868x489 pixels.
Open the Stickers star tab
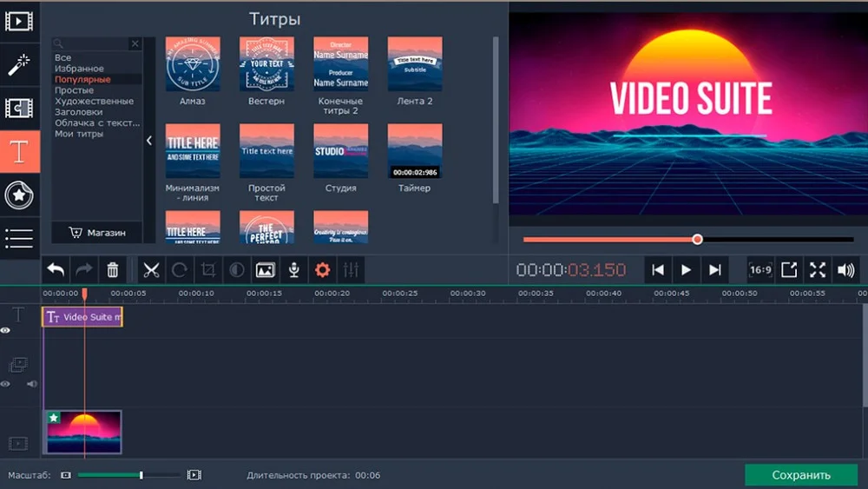19,195
